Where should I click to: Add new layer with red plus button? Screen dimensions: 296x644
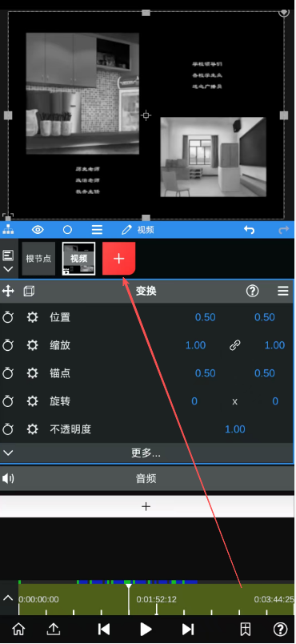click(x=119, y=259)
